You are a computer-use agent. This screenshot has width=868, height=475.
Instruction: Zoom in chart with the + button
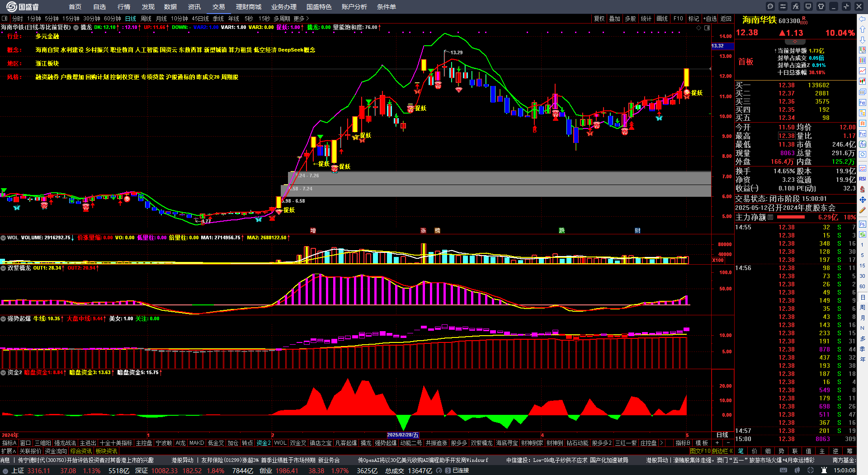click(717, 443)
